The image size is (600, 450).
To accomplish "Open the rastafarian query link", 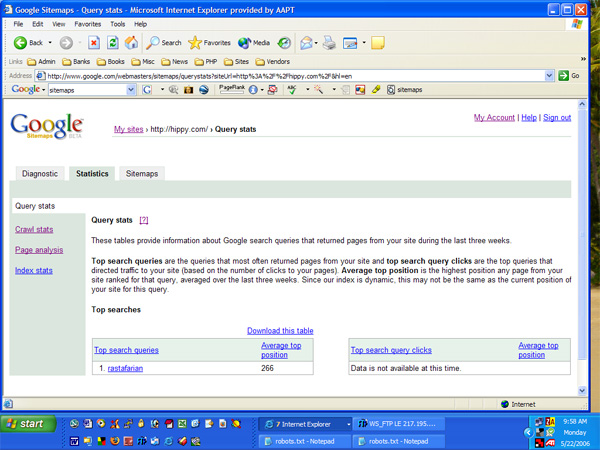I will pyautogui.click(x=125, y=368).
